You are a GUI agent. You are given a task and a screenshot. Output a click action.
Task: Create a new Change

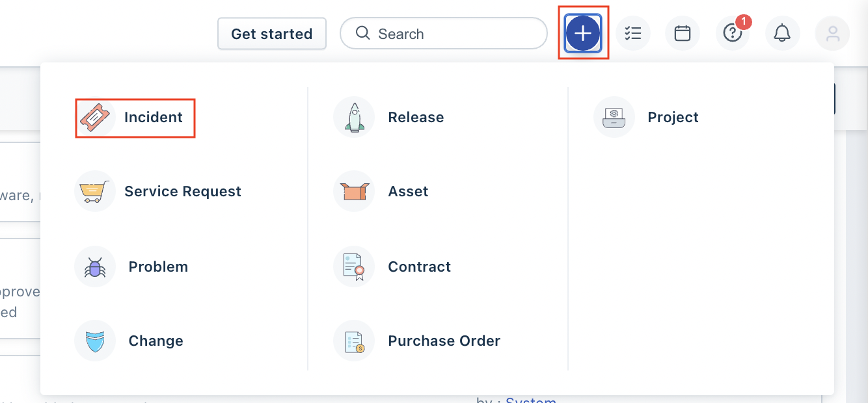pyautogui.click(x=156, y=341)
